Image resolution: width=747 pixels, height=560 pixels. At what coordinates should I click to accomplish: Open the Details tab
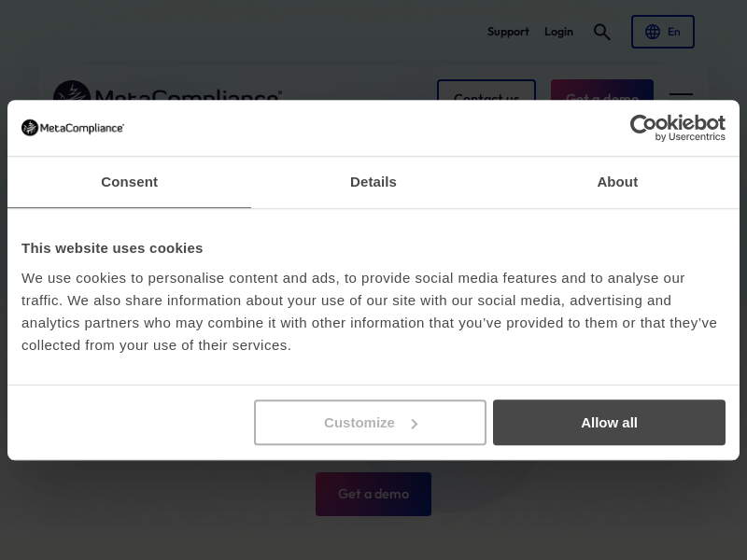click(x=373, y=182)
